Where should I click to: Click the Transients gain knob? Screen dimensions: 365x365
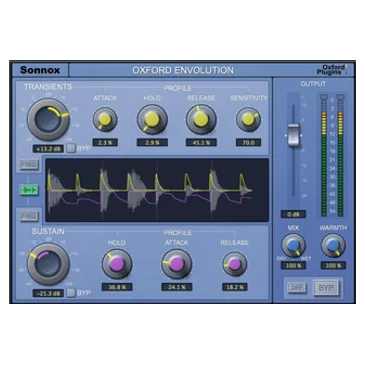48,119
